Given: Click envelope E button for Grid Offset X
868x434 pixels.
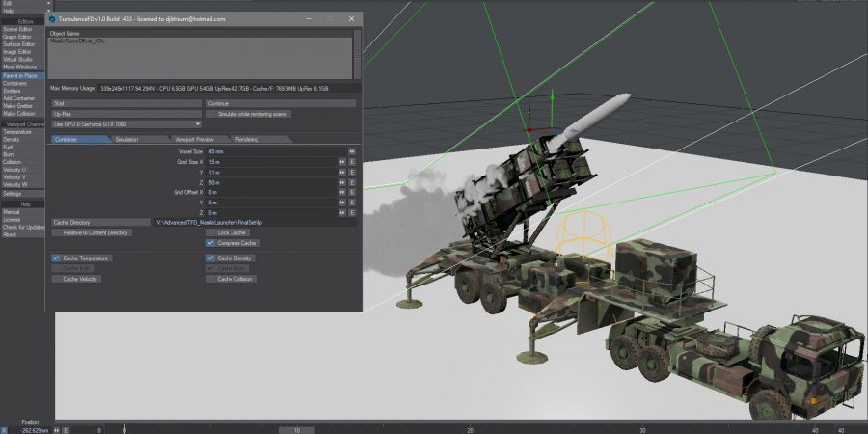Looking at the screenshot, I should pos(352,192).
